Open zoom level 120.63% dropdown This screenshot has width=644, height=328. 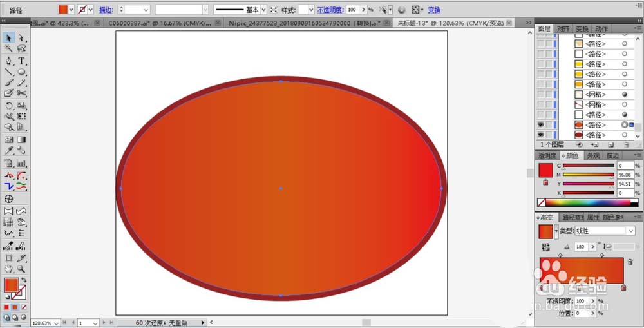pos(56,323)
